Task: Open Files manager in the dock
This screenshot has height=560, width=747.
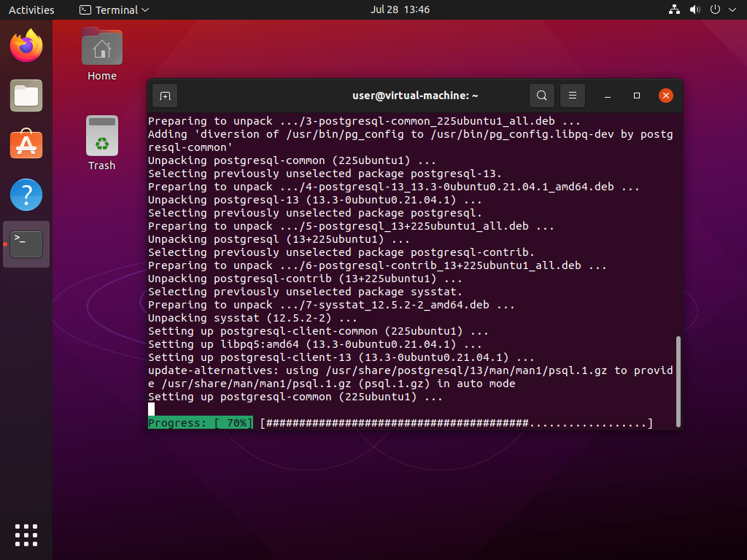Action: tap(26, 96)
